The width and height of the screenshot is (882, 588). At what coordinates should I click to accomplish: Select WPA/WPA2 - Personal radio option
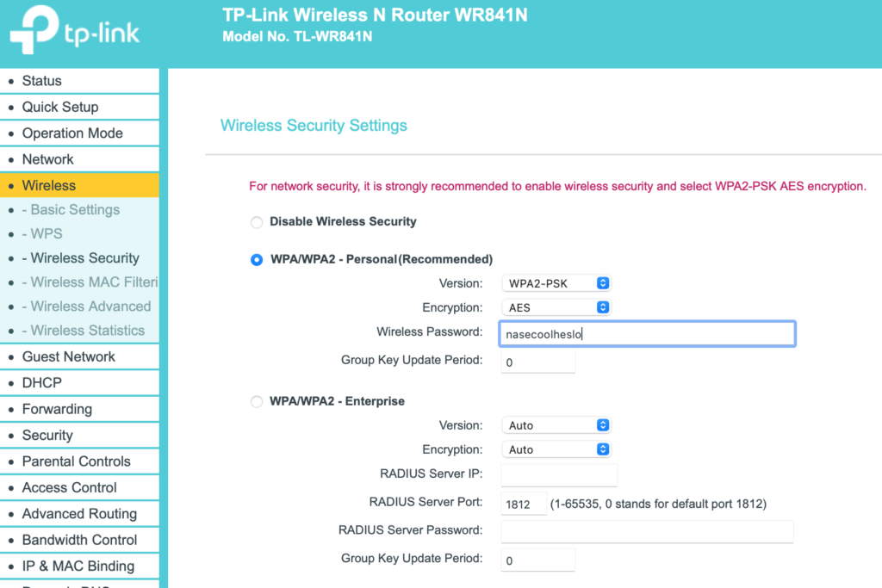click(257, 260)
